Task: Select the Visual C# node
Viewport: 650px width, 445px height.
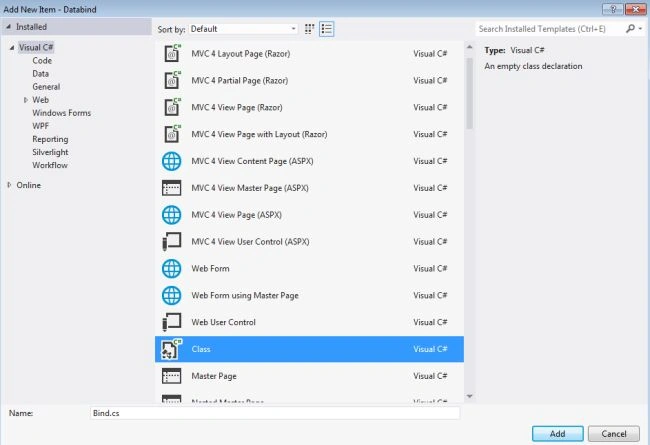Action: click(36, 47)
